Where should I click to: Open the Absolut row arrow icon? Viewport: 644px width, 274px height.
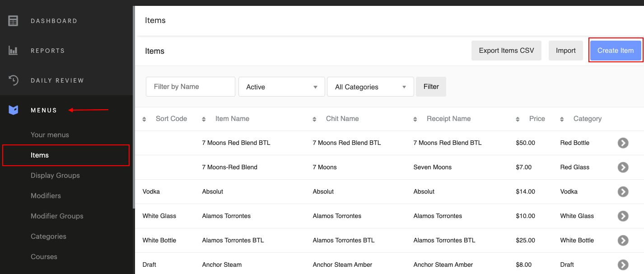click(623, 191)
